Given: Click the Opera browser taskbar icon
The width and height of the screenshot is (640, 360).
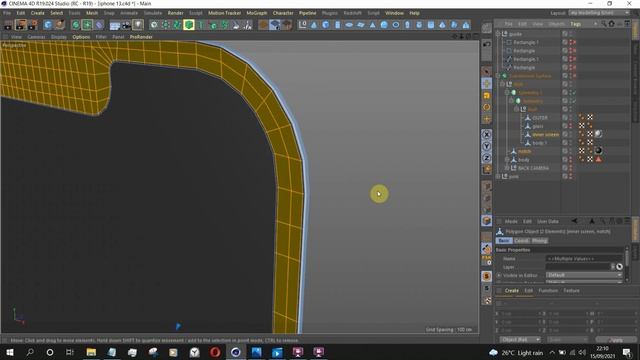Looking at the screenshot, I should [215, 352].
